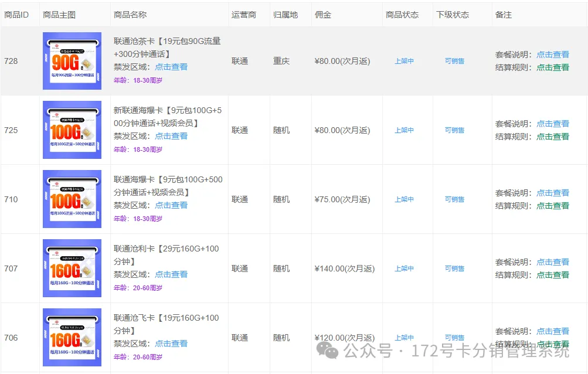The image size is (588, 374).
Task: Click 上架中 status for product 707
Action: [x=404, y=268]
